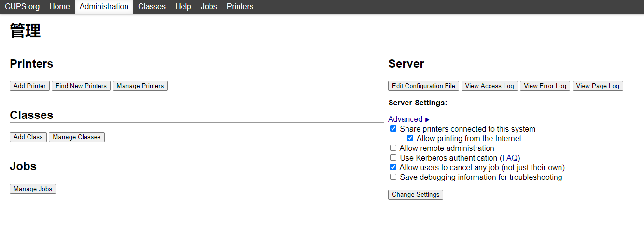Click the Printers section heading
The image size is (644, 251).
[31, 64]
